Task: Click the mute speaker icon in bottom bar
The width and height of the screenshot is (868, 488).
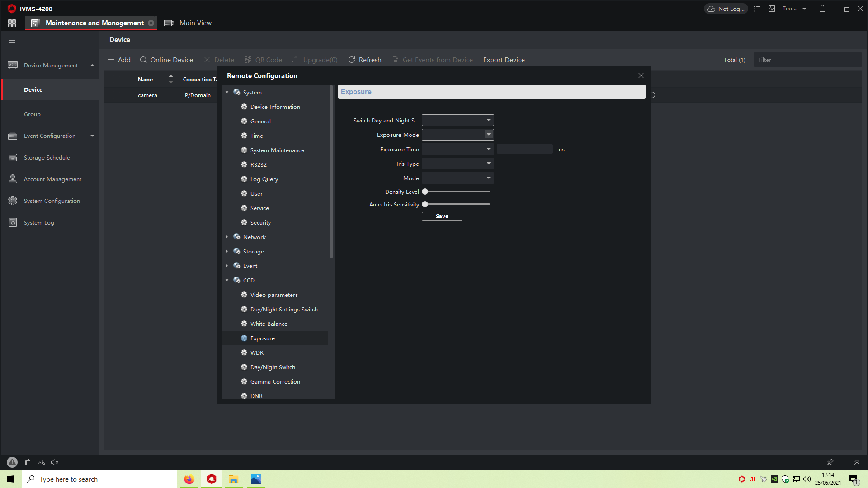Action: [x=55, y=462]
